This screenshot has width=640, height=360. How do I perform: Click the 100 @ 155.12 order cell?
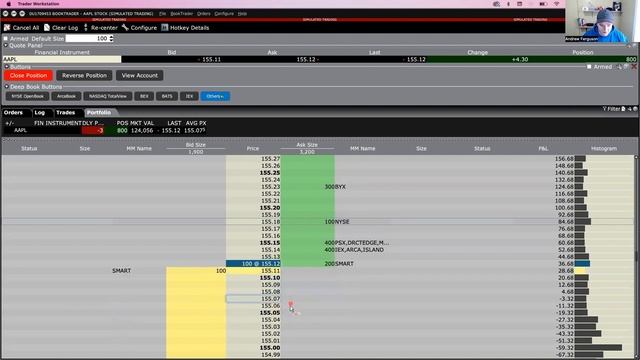point(253,264)
